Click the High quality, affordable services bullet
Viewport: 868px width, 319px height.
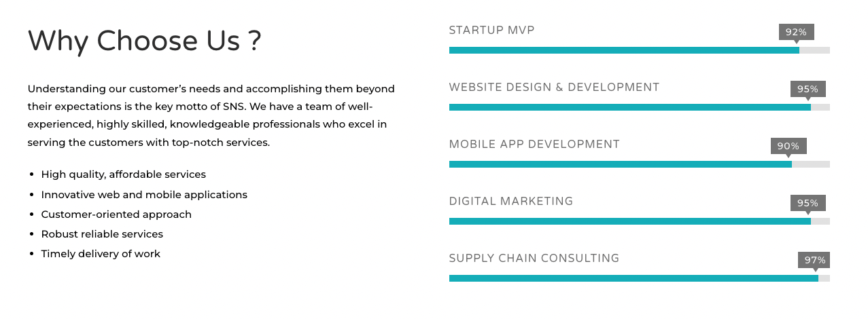(123, 174)
